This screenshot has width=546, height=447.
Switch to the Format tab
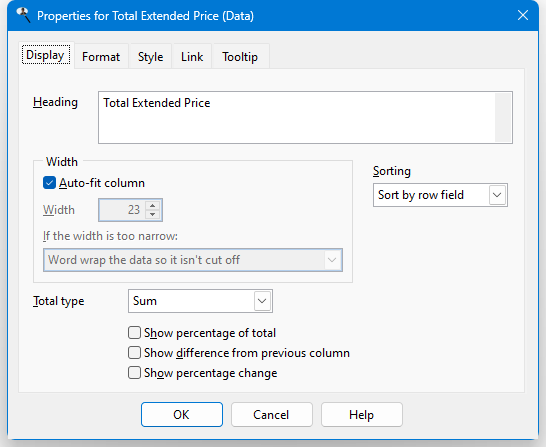pos(101,56)
